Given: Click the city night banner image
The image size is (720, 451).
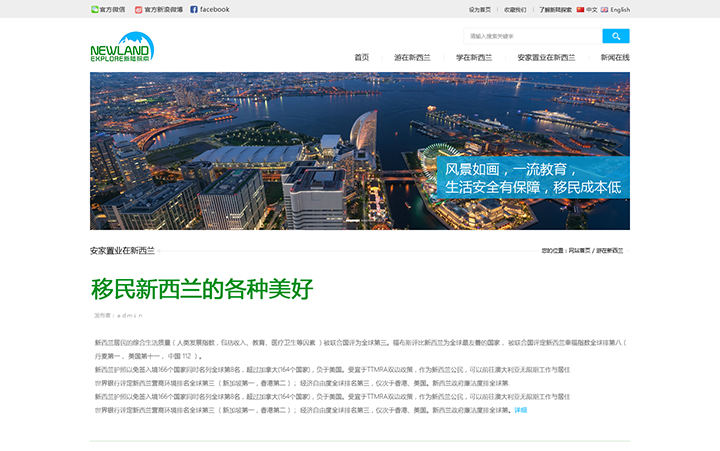Looking at the screenshot, I should tap(360, 151).
